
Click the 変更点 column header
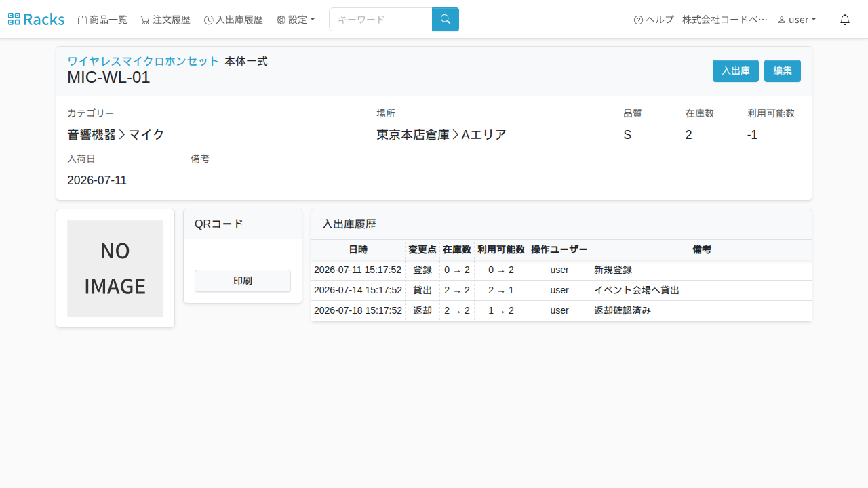tap(422, 249)
